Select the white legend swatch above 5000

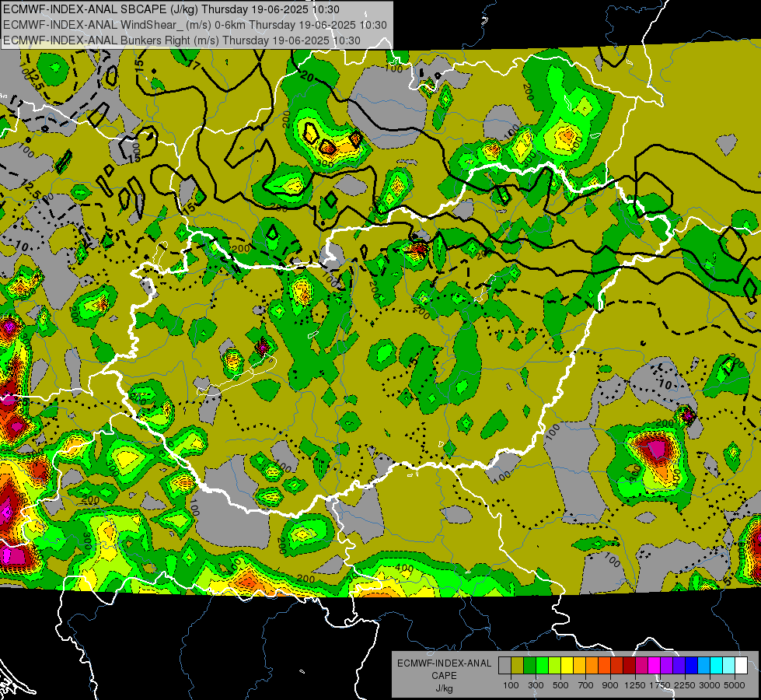click(741, 666)
